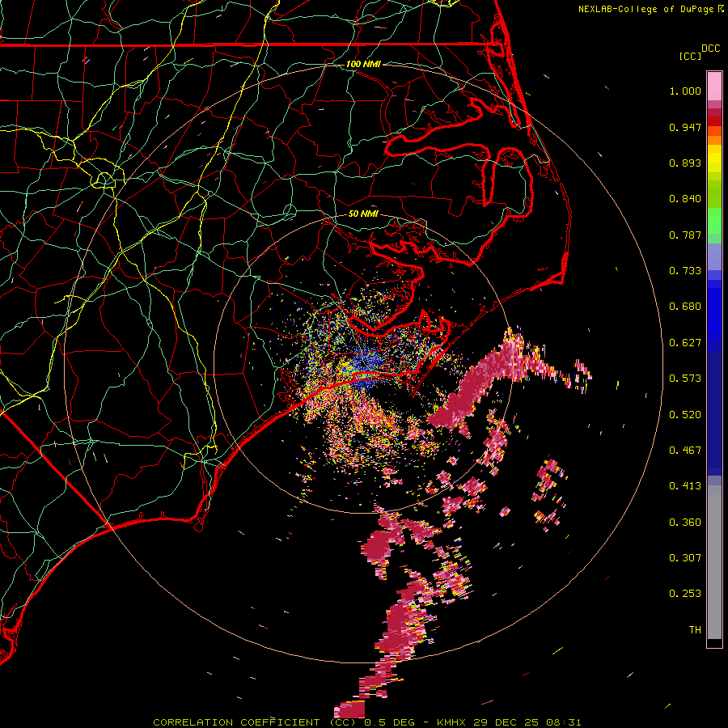Viewport: 728px width, 728px height.
Task: Select the 0.947 legend value
Action: click(x=685, y=127)
